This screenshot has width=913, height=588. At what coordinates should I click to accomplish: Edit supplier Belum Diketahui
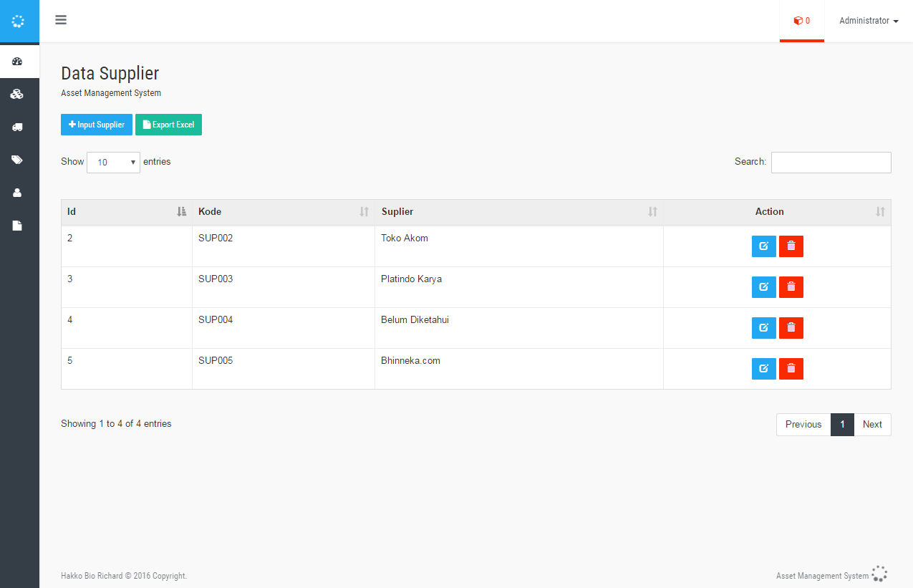[x=763, y=328]
